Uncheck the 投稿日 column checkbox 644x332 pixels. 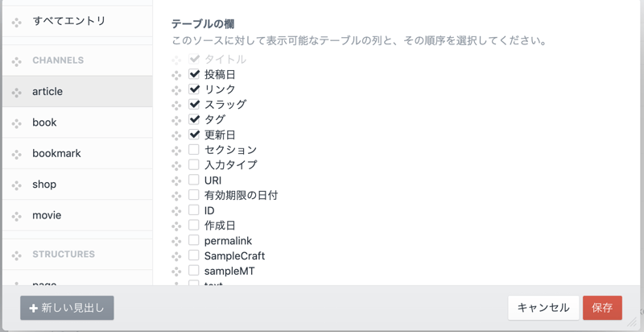click(194, 74)
